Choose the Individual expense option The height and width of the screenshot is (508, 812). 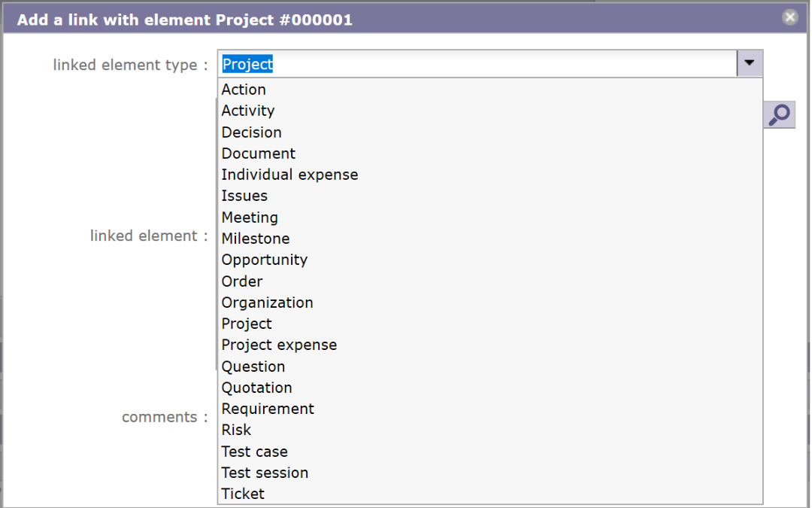(289, 175)
